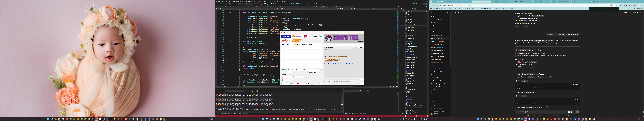
Task: Open the Extensions menu in Visual Studio
Action: [260, 1]
